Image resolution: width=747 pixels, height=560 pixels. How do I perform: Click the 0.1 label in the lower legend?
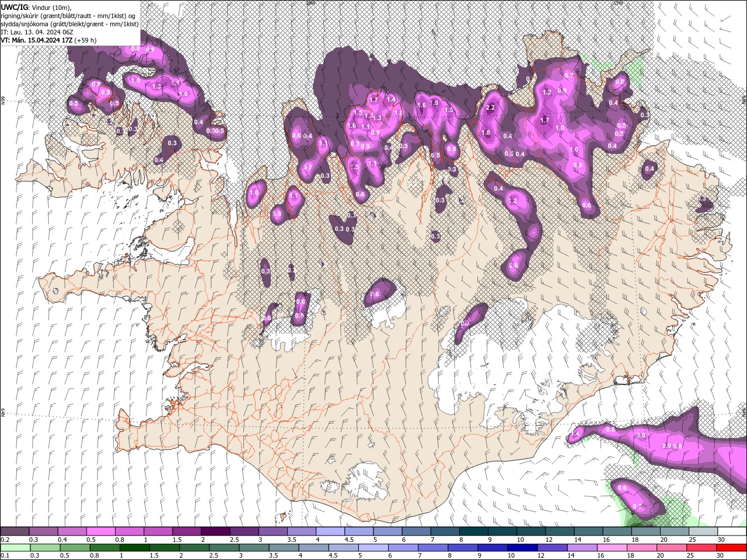click(x=5, y=555)
